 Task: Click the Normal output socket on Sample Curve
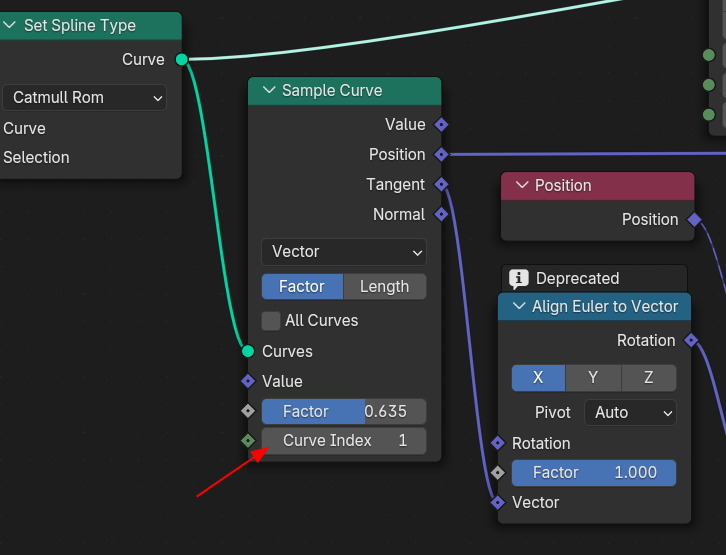click(441, 214)
